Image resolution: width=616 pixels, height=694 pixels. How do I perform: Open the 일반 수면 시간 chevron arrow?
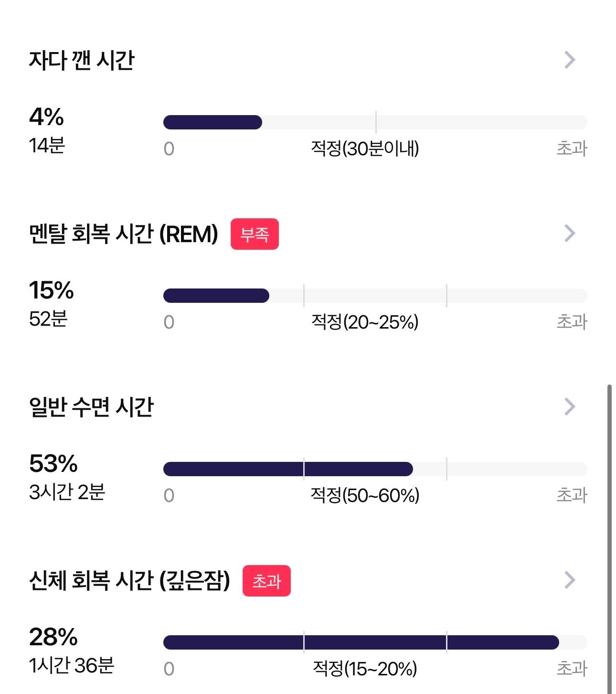click(570, 407)
